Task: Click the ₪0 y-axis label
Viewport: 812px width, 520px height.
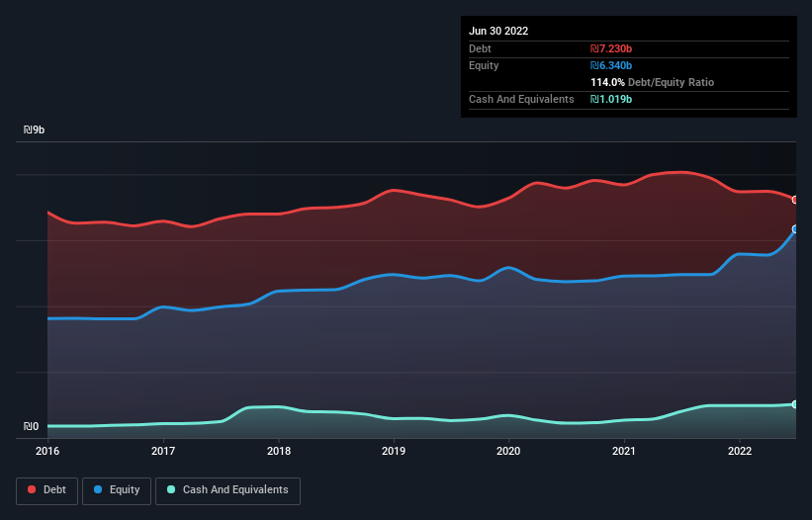Action: click(31, 426)
